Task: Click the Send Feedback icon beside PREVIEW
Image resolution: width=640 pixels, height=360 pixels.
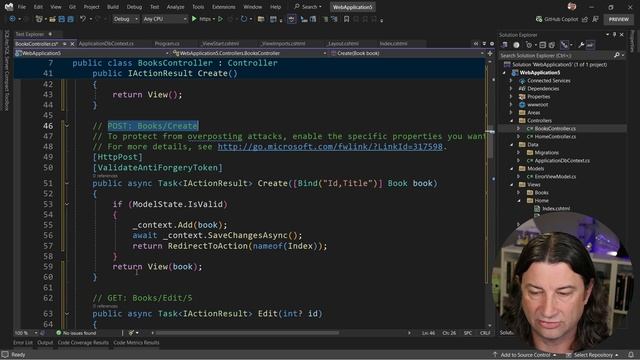Action: click(596, 19)
